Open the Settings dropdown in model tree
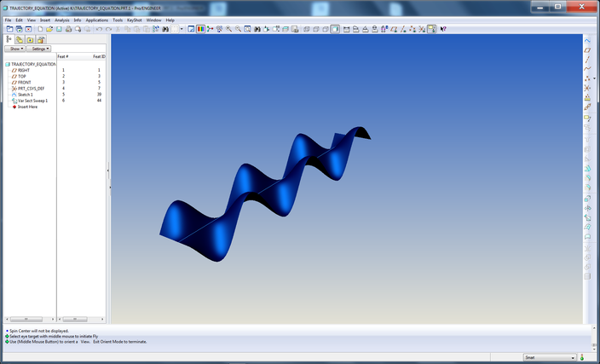600x364 pixels. pos(38,49)
